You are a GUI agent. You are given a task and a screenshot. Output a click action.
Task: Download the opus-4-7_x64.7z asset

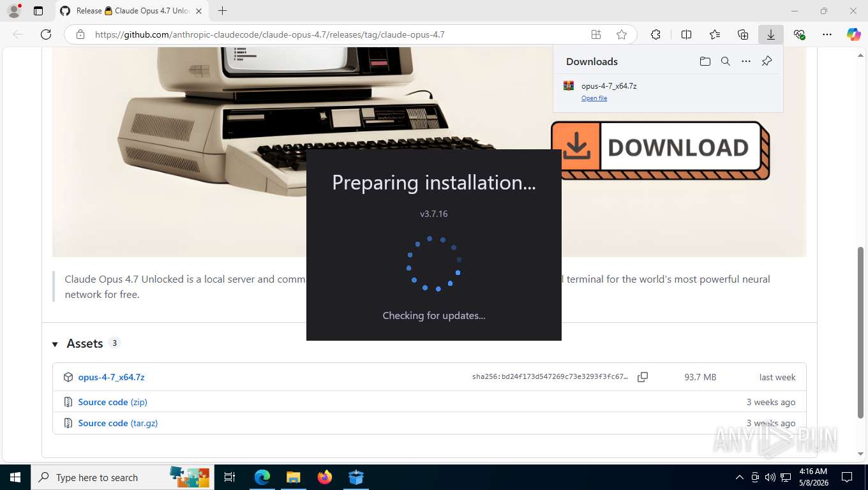tap(111, 377)
